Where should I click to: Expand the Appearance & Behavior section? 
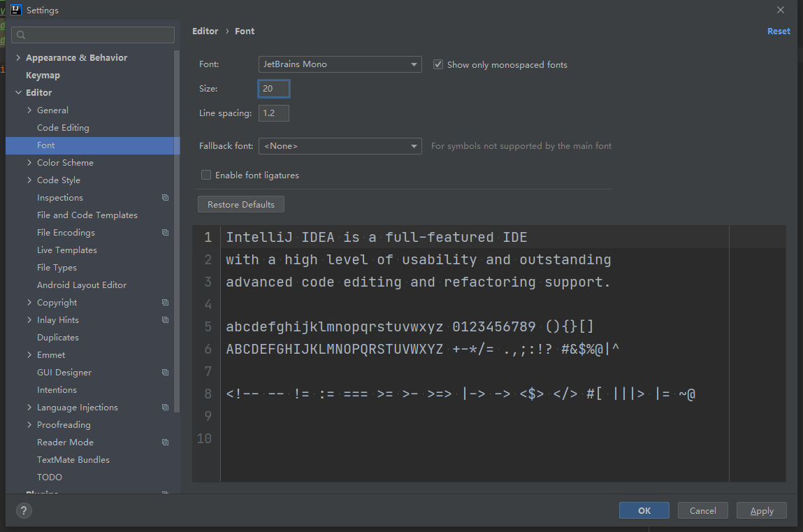(18, 58)
